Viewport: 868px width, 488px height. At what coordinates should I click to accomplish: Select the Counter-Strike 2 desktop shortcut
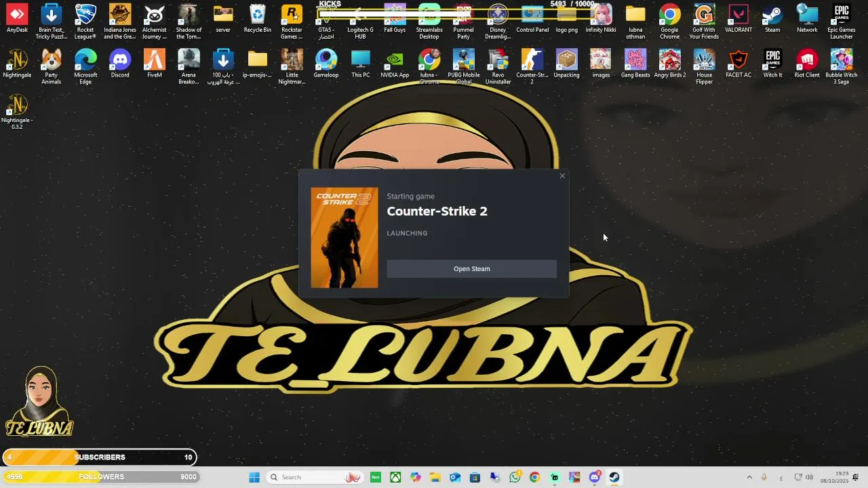point(532,67)
